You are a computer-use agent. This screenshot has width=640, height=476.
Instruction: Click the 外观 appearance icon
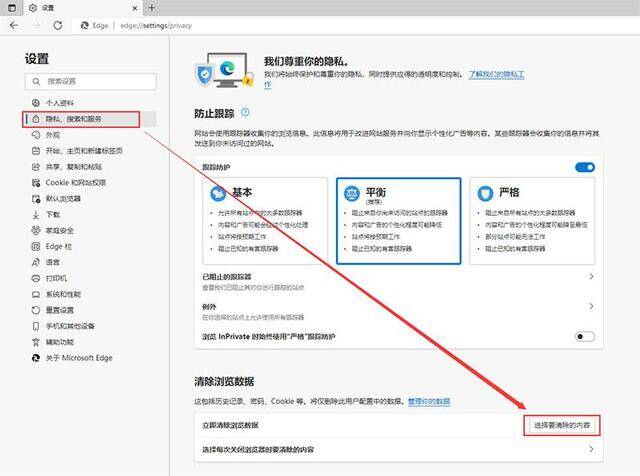pos(36,135)
